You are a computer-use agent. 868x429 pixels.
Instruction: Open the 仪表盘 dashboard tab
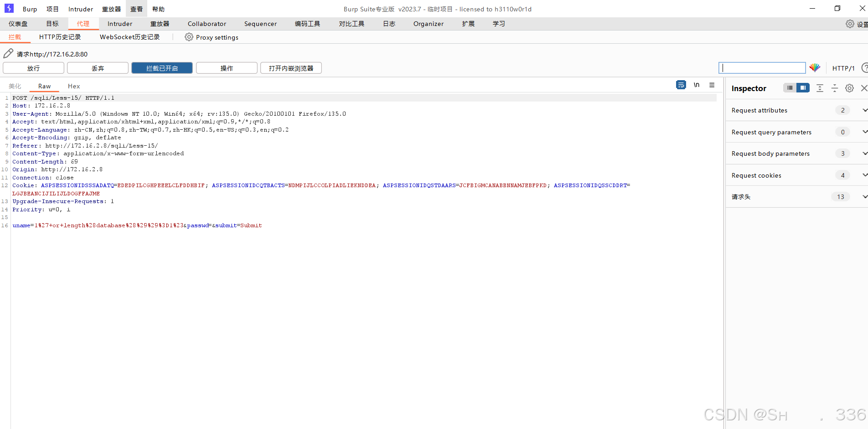pyautogui.click(x=18, y=24)
